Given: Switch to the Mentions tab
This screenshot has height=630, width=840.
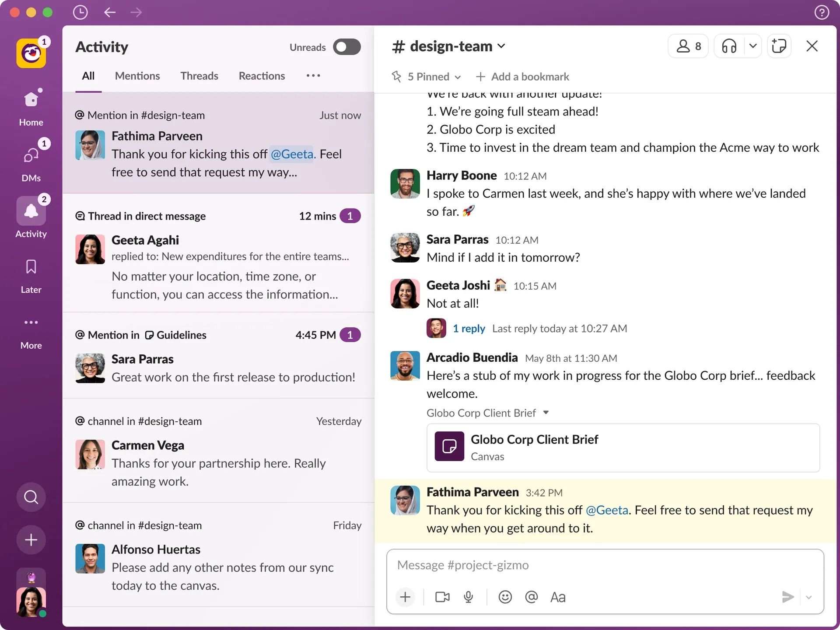Looking at the screenshot, I should click(x=137, y=76).
